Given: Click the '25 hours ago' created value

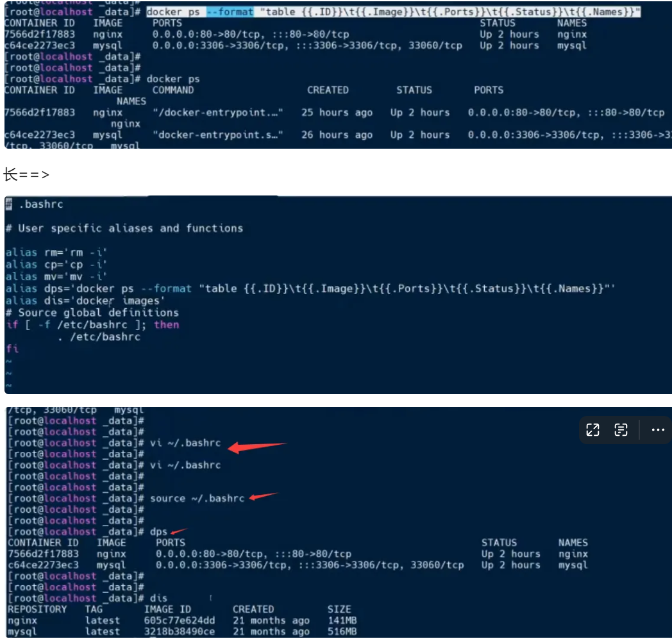Looking at the screenshot, I should click(337, 113).
